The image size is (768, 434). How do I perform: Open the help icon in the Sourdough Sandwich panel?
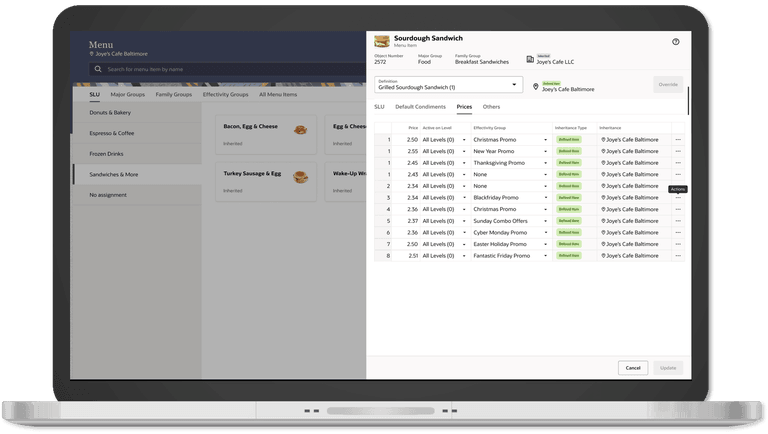pyautogui.click(x=676, y=42)
